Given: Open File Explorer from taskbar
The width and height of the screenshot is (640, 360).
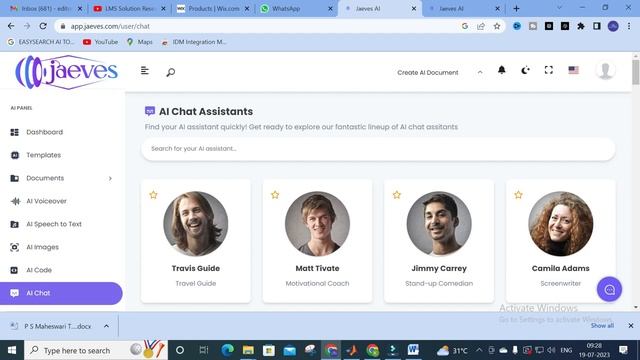Looking at the screenshot, I should pyautogui.click(x=248, y=350).
